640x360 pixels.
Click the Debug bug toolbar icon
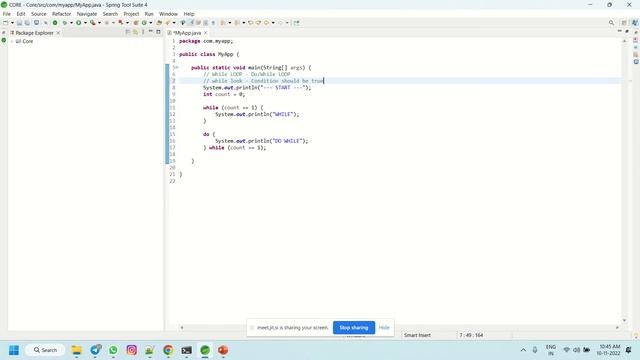(x=64, y=23)
